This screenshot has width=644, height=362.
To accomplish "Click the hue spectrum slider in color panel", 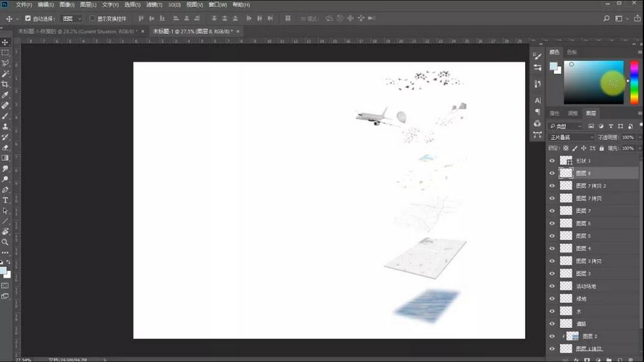I will tap(634, 82).
